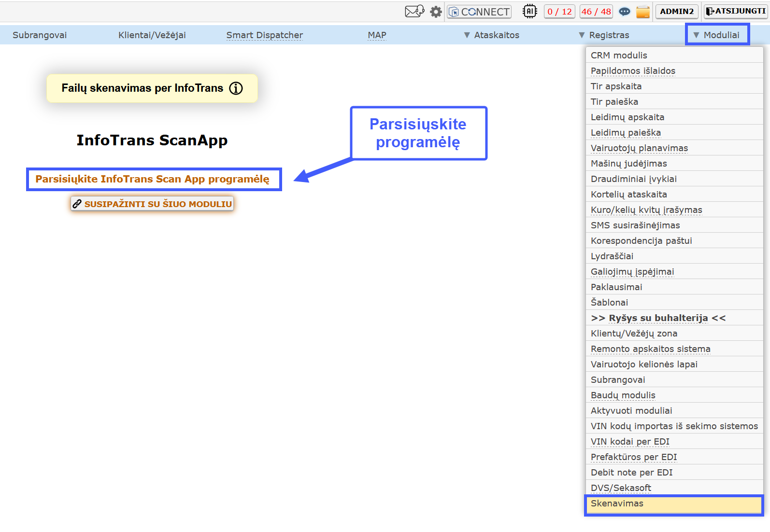Expand the Ataskaitos dropdown menu

[x=491, y=35]
